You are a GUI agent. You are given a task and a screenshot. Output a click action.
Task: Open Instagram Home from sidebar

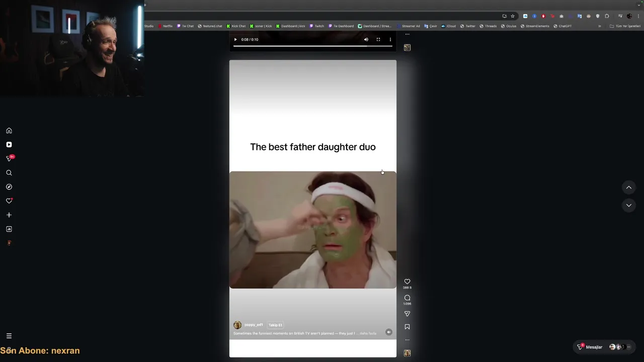tap(9, 131)
